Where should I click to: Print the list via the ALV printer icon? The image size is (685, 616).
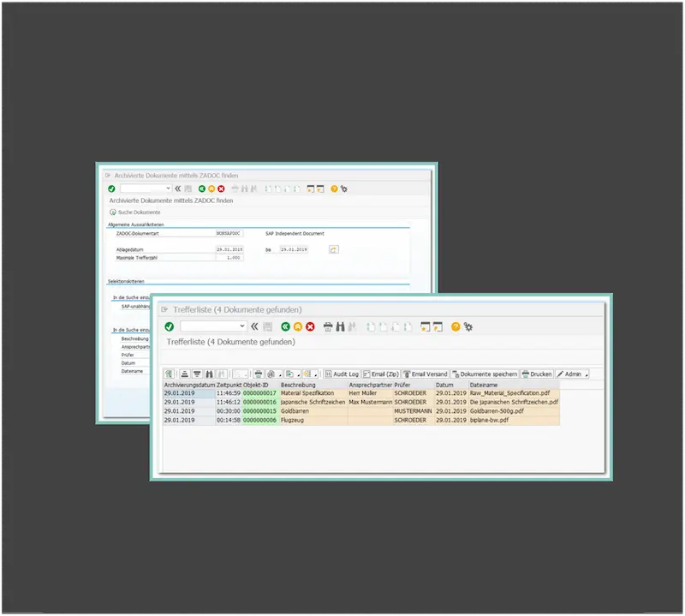(x=257, y=372)
